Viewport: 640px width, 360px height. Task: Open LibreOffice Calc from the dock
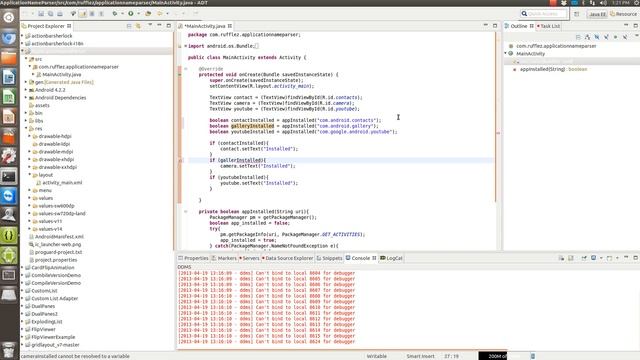pos(9,97)
